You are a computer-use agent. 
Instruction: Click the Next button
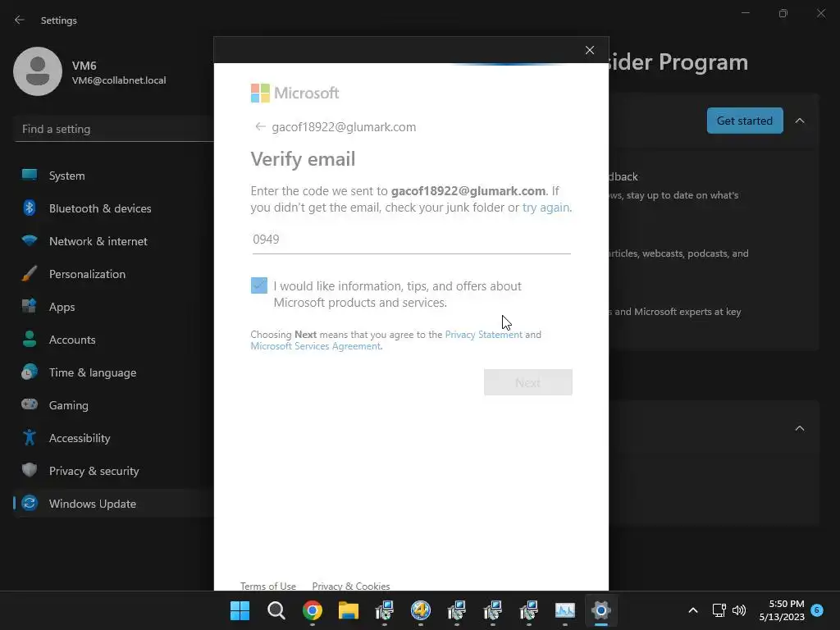pos(527,382)
